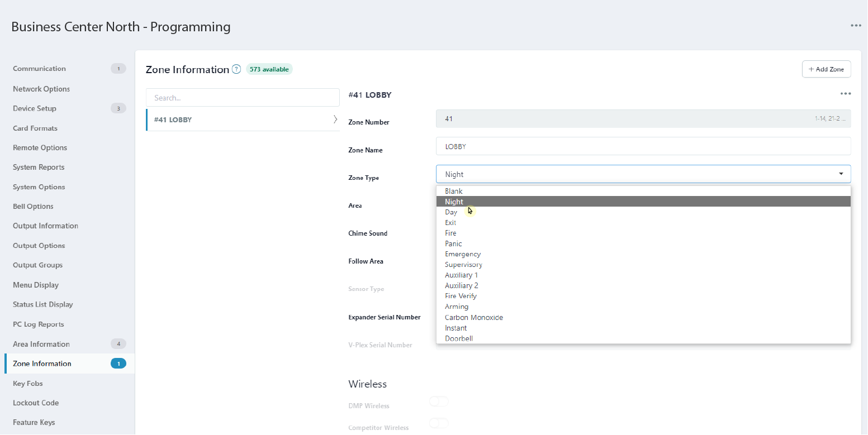The image size is (868, 435).
Task: Collapse the Zone Type dropdown arrow
Action: click(x=841, y=174)
